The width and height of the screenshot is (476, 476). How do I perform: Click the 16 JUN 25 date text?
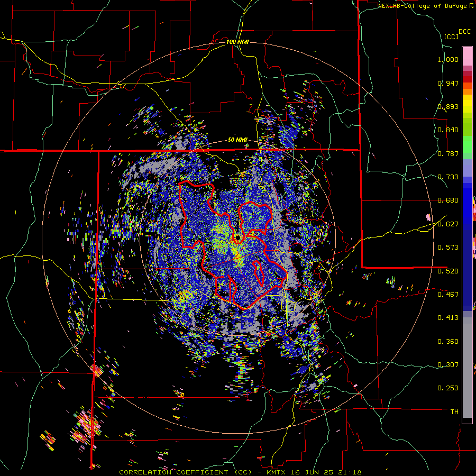pyautogui.click(x=312, y=472)
